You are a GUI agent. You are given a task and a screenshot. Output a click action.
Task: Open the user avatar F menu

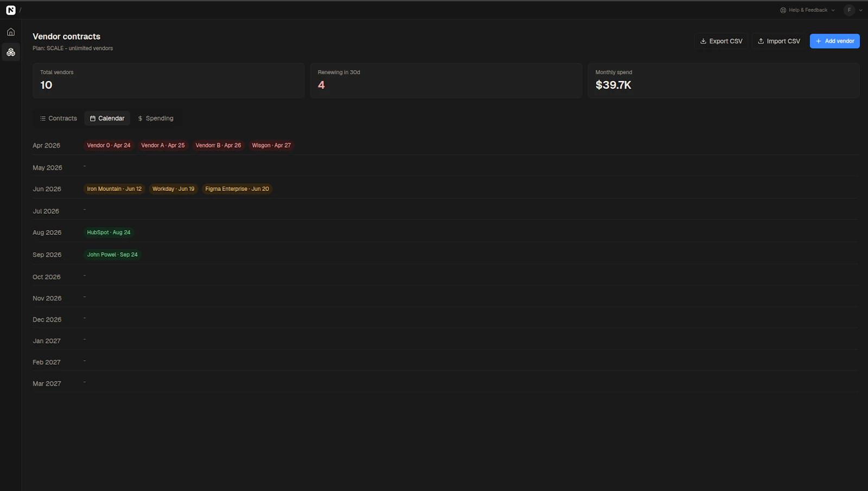(x=850, y=10)
